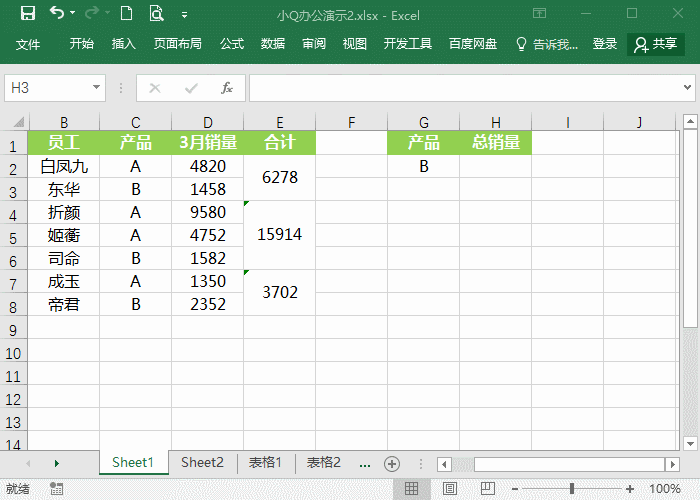This screenshot has height=500, width=700.
Task: Switch to the Sheet2 tab
Action: tap(202, 462)
